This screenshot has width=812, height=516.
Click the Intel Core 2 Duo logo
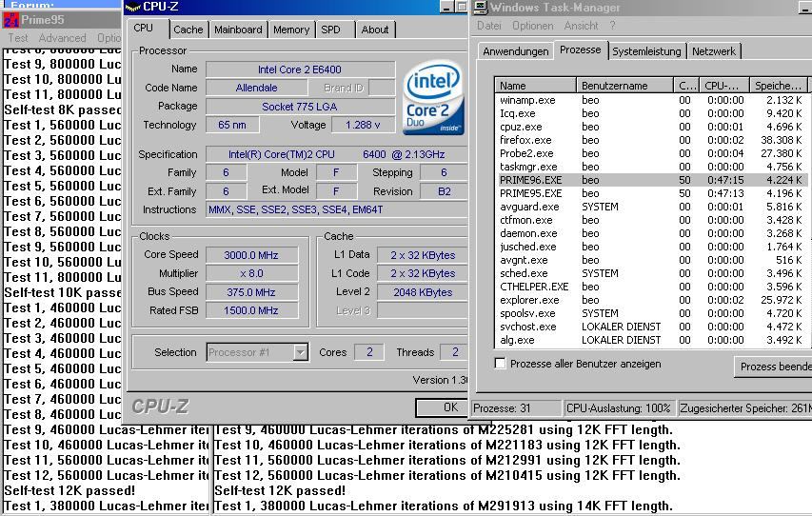pos(433,98)
